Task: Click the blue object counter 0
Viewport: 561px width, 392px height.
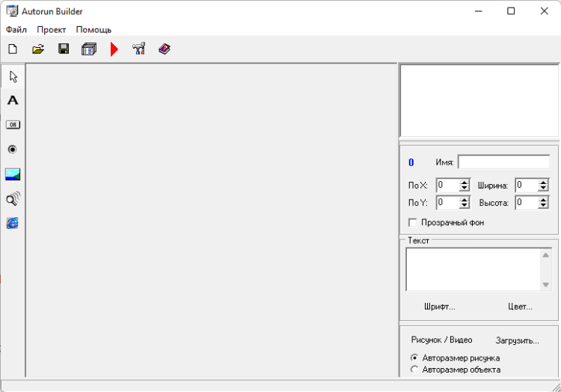Action: point(411,162)
